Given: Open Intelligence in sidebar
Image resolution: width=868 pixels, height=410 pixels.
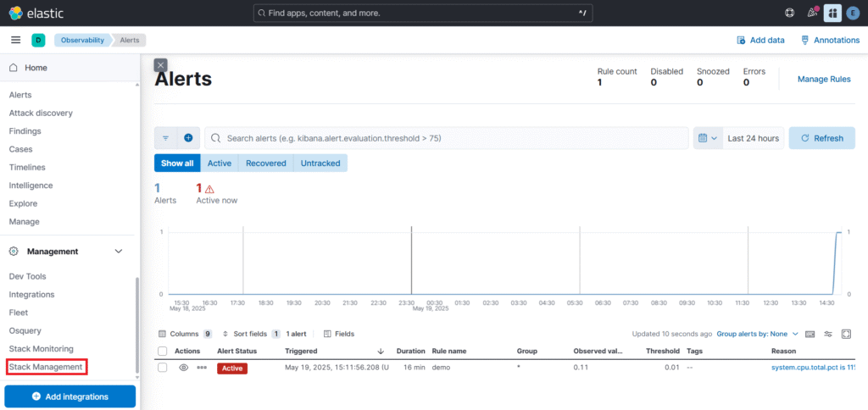Looking at the screenshot, I should [31, 186].
